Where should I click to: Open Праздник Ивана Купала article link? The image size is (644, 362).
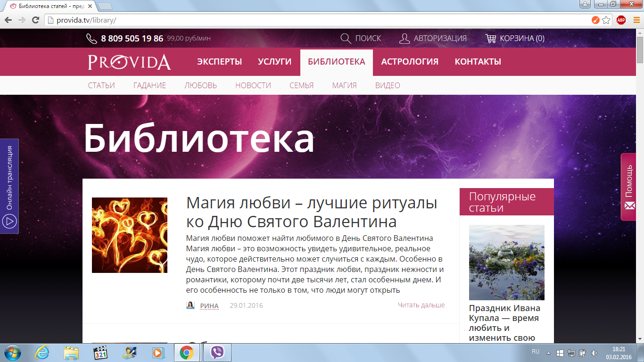click(505, 323)
